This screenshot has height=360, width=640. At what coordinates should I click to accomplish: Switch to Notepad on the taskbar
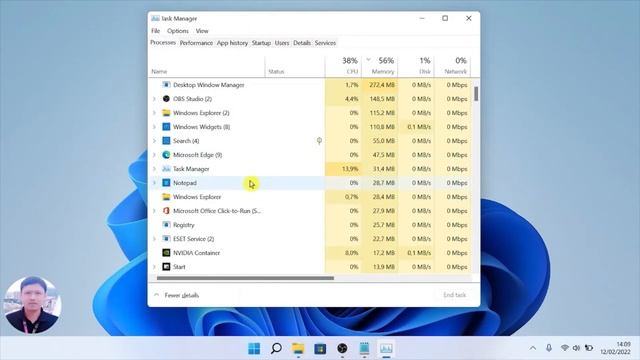[364, 349]
